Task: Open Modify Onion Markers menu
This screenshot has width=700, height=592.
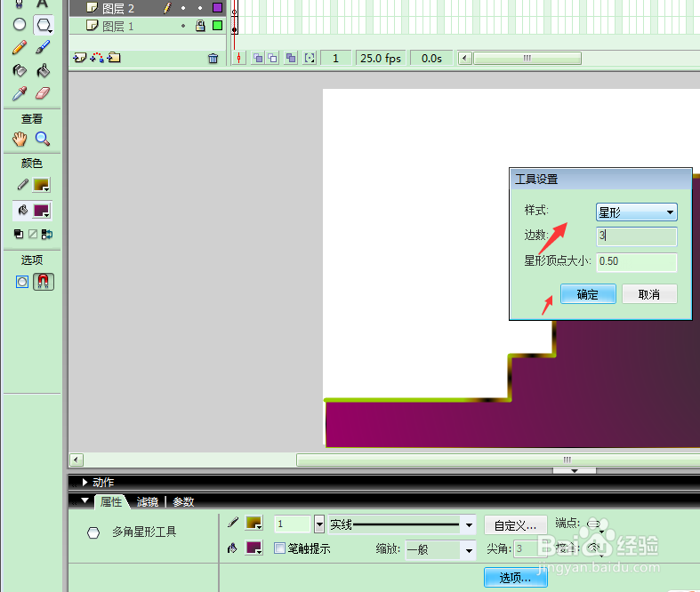Action: tap(310, 58)
